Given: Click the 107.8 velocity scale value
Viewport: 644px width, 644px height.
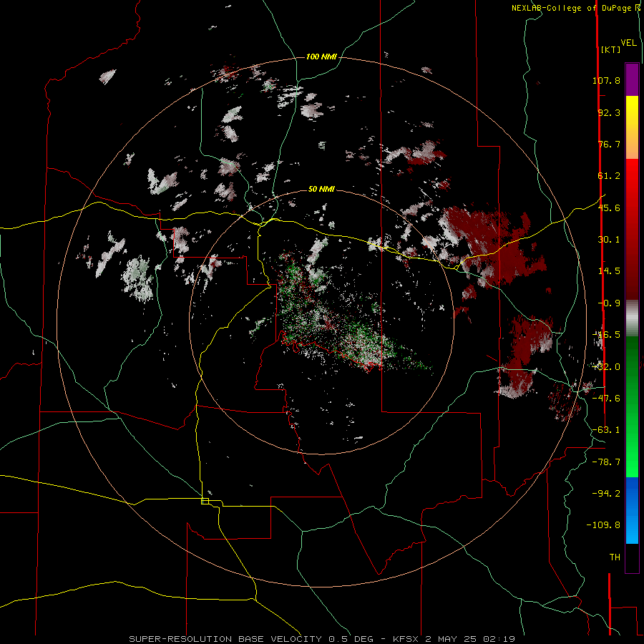Looking at the screenshot, I should click(x=606, y=80).
